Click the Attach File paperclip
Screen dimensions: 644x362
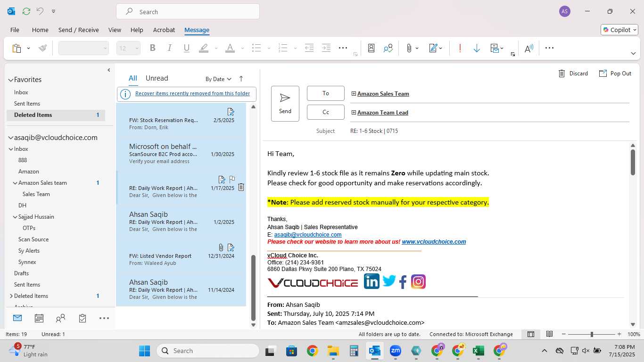coord(409,48)
